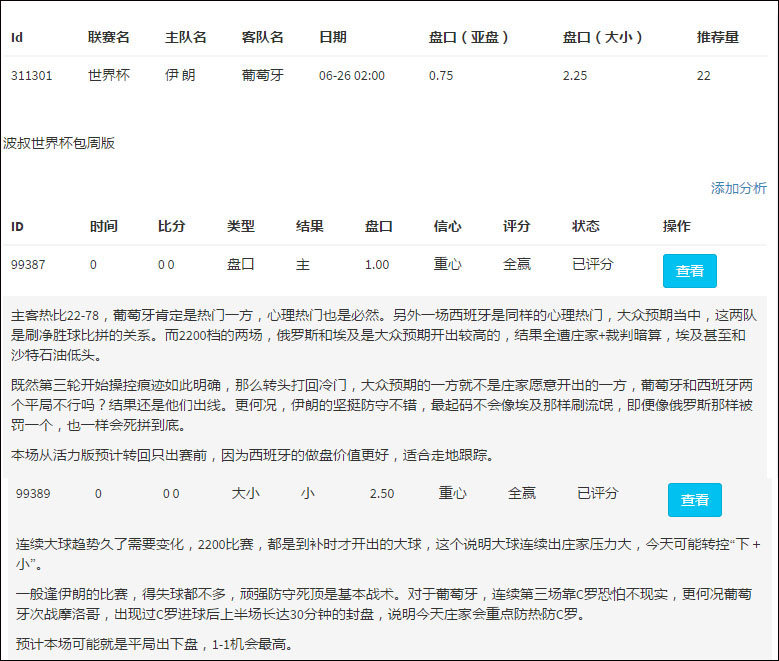Click the 信心 column header
Screen dimensions: 779x661
[x=448, y=226]
